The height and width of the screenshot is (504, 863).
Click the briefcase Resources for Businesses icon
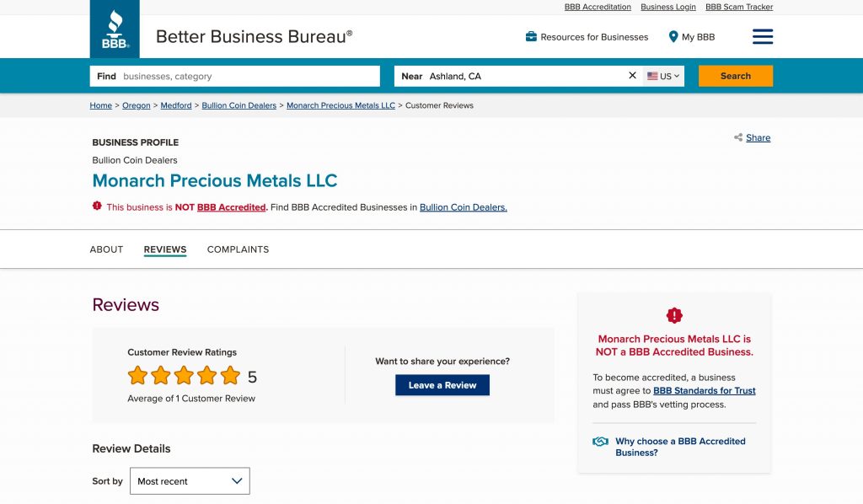(x=531, y=37)
